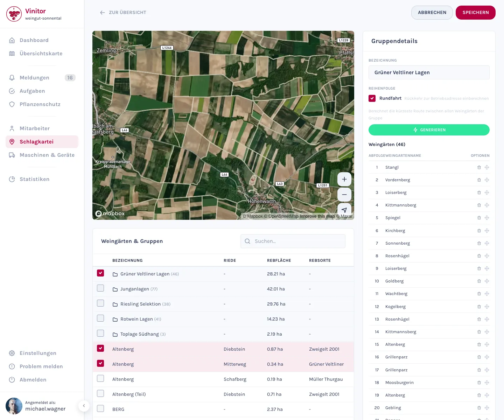Viewport: 504px width, 420px height.
Task: Zoom in on the map
Action: click(x=344, y=179)
